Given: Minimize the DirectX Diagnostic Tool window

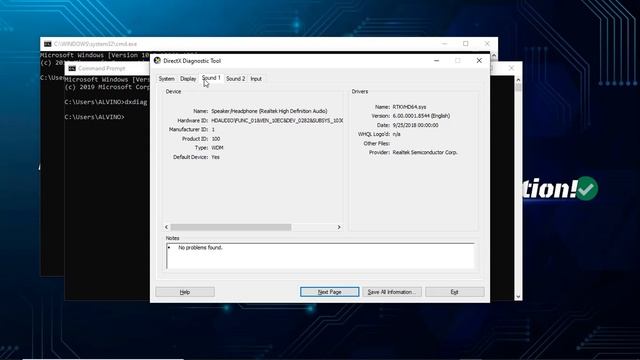Looking at the screenshot, I should 436,60.
